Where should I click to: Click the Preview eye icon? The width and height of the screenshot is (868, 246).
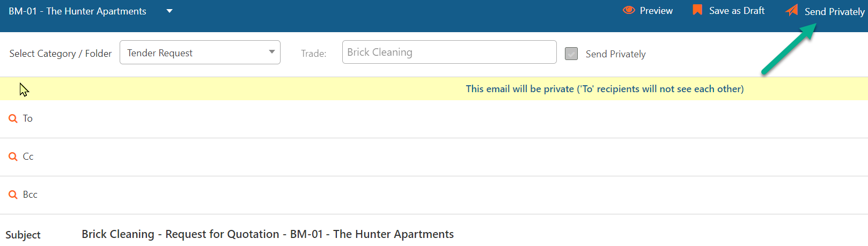(629, 10)
